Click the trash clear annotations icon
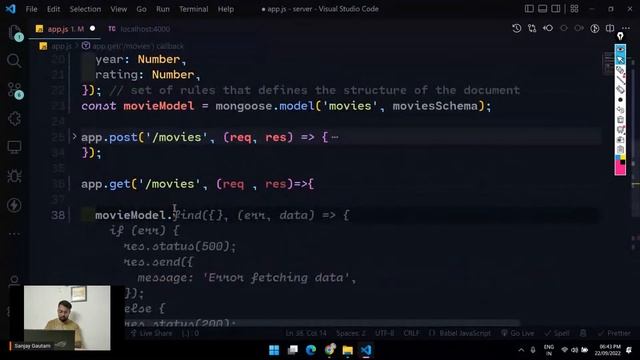The height and width of the screenshot is (360, 640). click(x=620, y=120)
